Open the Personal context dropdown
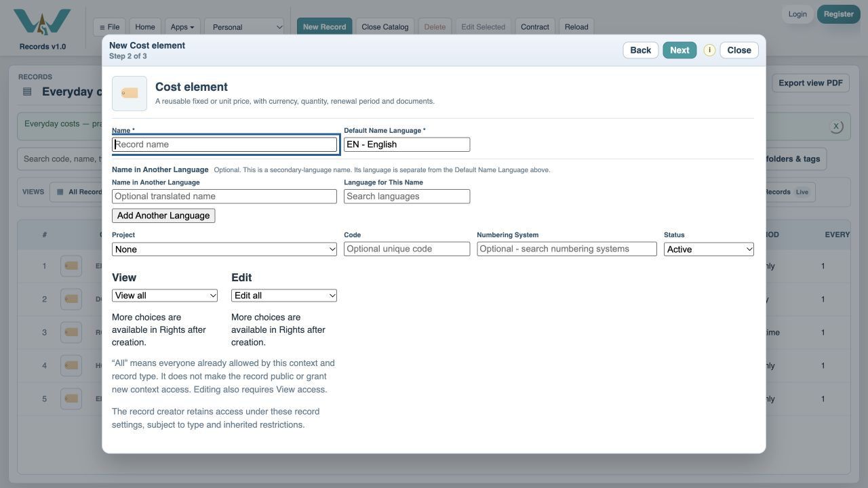The image size is (868, 488). click(x=244, y=27)
